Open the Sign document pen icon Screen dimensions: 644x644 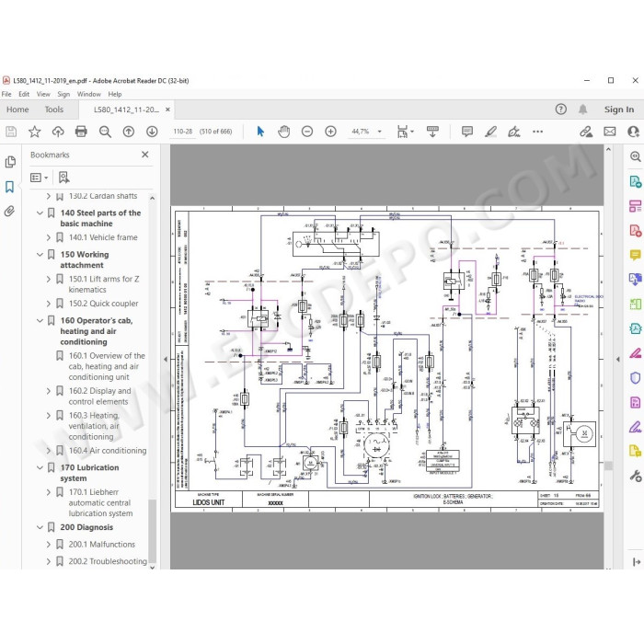[x=513, y=132]
